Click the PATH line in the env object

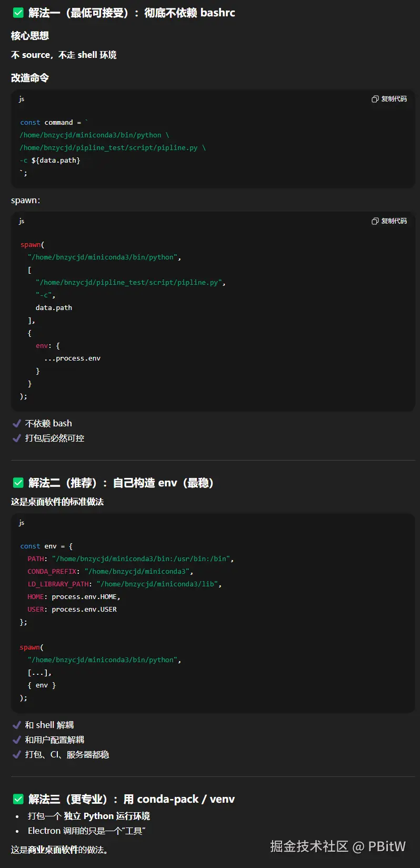click(131, 558)
